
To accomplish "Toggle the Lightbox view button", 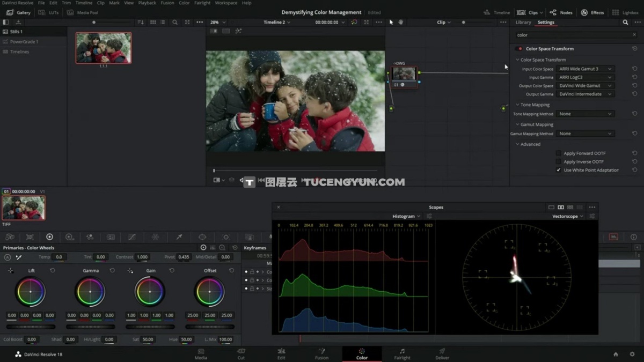I will (x=625, y=12).
